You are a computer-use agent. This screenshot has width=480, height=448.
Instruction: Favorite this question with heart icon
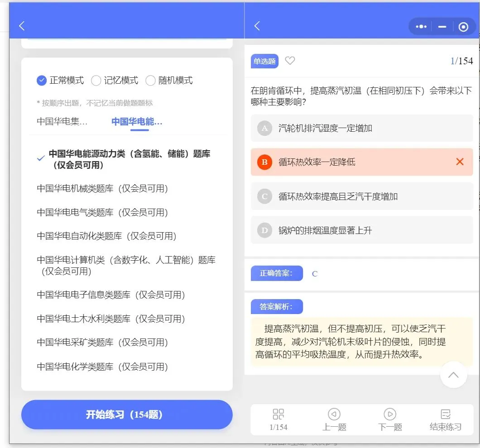[x=290, y=60]
